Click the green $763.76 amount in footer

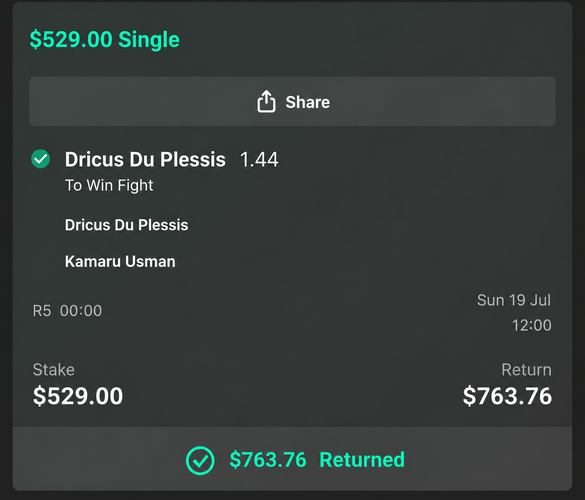click(x=268, y=460)
